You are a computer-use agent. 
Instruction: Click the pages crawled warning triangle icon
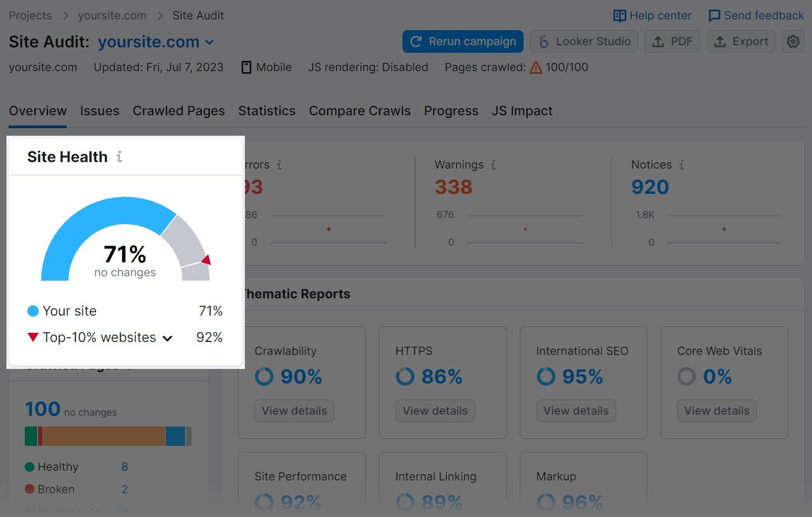(535, 67)
